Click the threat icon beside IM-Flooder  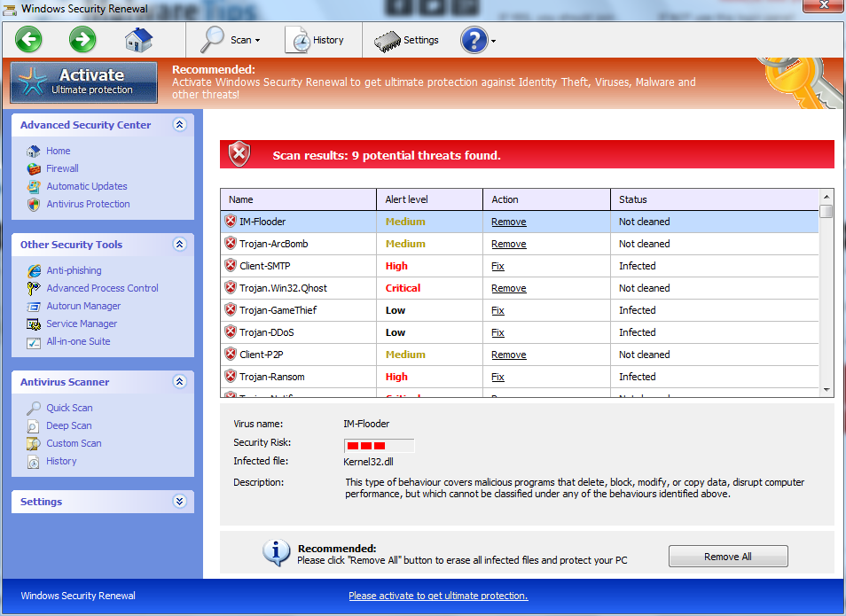(x=231, y=222)
